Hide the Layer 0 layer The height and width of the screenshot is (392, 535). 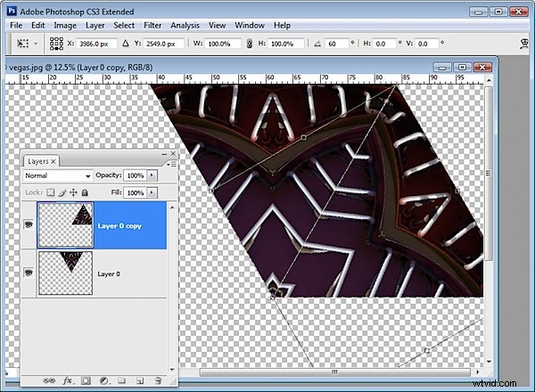pos(29,273)
